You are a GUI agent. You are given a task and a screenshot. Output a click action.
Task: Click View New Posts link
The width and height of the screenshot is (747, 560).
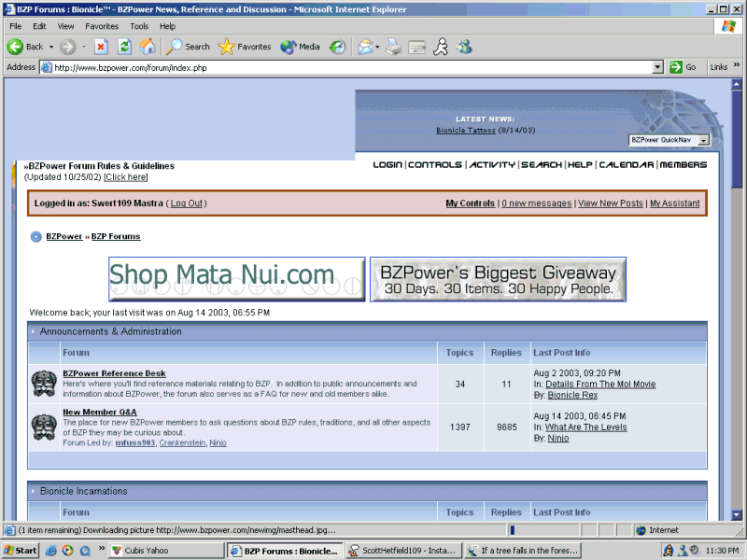611,203
